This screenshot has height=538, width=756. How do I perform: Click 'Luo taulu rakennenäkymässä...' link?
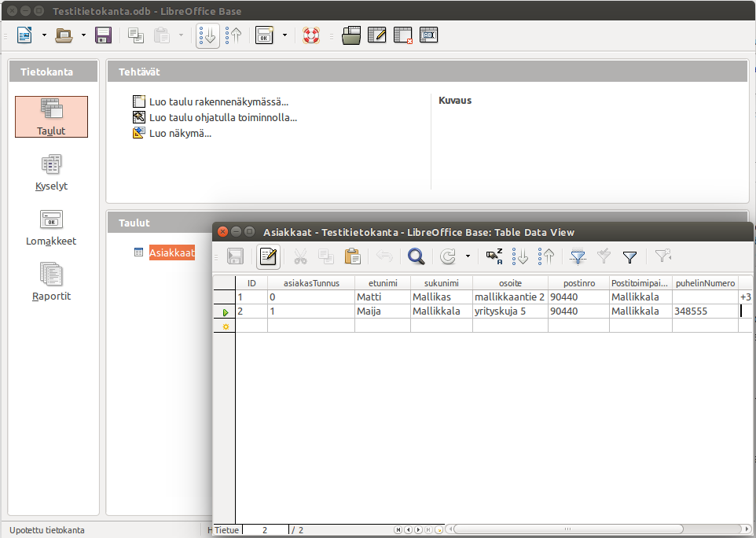pos(218,101)
